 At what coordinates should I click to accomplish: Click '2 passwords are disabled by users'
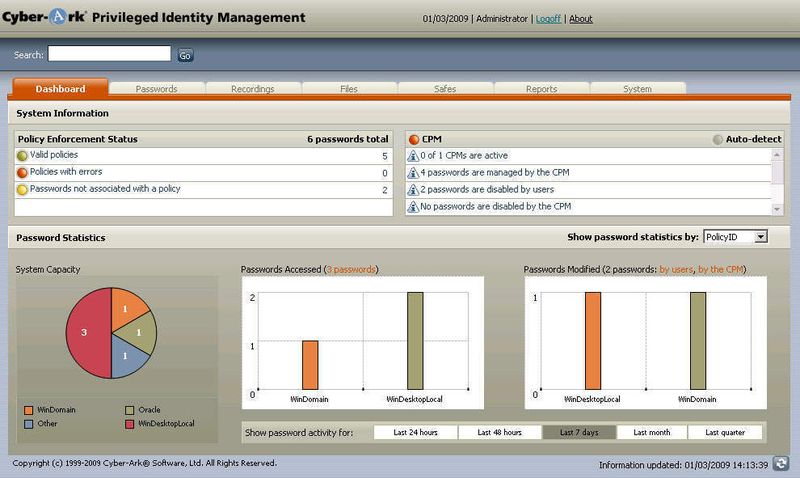pos(487,190)
